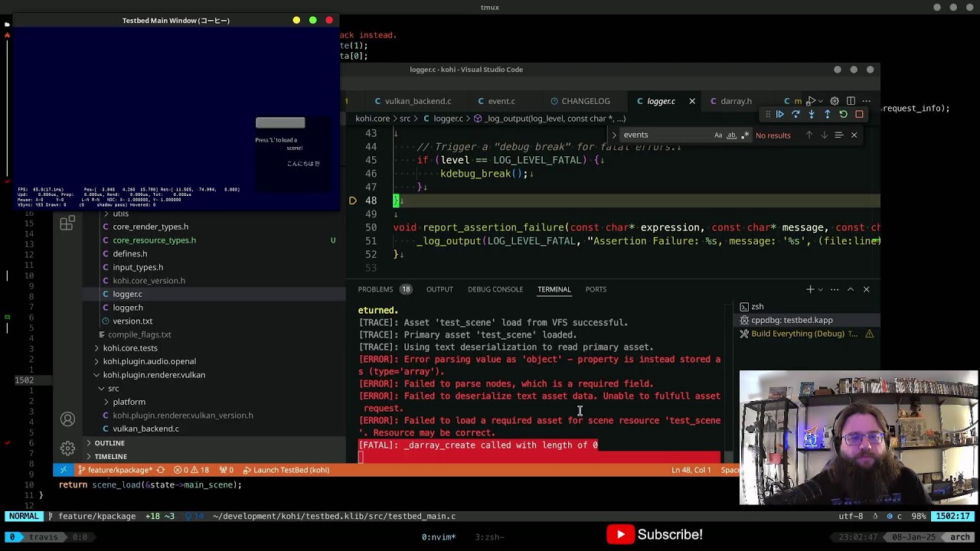980x551 pixels.
Task: Open the editor More Actions ellipsis
Action: coord(867,101)
